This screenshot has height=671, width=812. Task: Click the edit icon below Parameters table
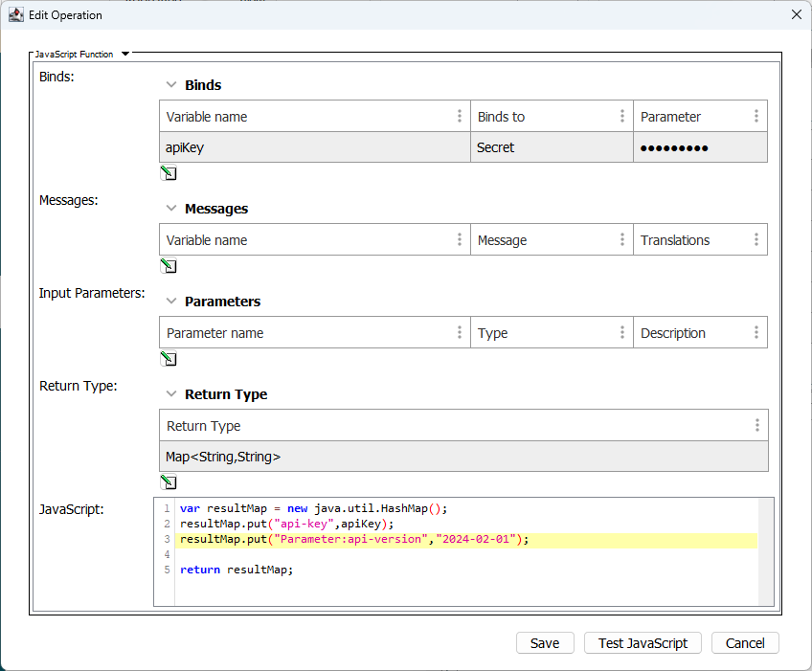coord(169,359)
